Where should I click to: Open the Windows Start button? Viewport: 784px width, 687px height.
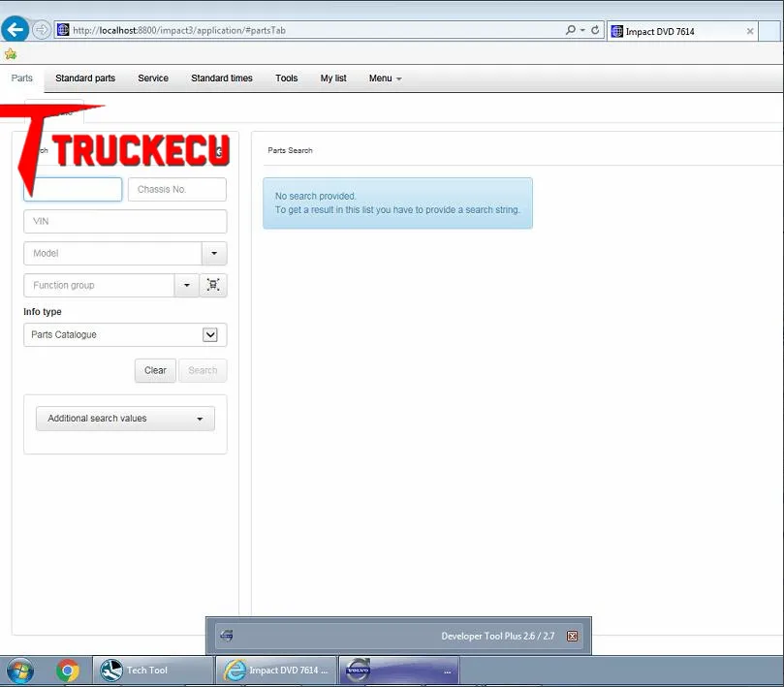tap(20, 671)
